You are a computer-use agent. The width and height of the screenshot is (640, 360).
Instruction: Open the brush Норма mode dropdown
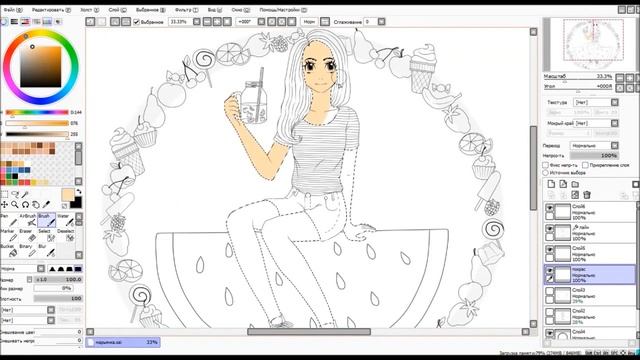[x=41, y=269]
